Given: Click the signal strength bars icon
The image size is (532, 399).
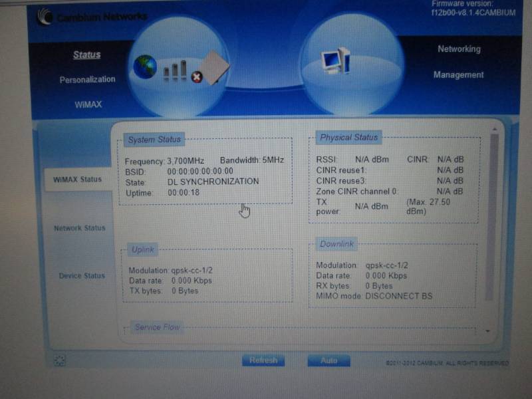Looking at the screenshot, I should click(175, 70).
